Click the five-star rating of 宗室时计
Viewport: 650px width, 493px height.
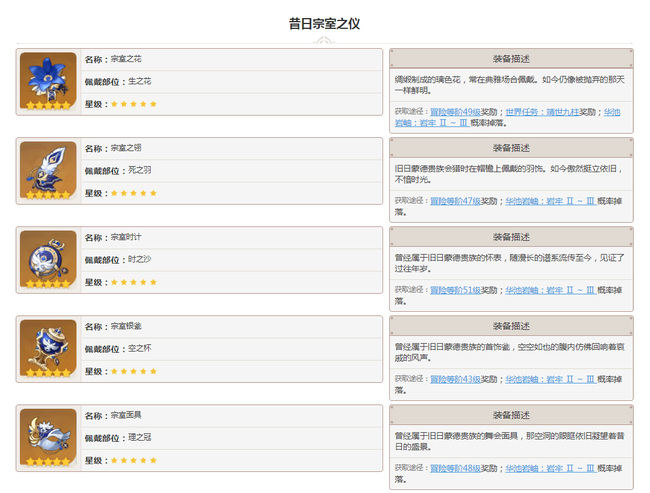click(x=133, y=282)
